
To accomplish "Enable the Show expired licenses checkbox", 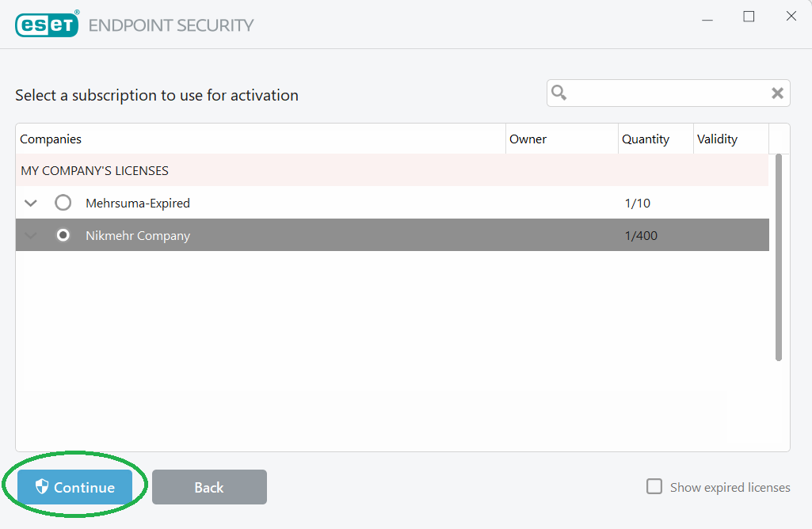I will pos(654,486).
